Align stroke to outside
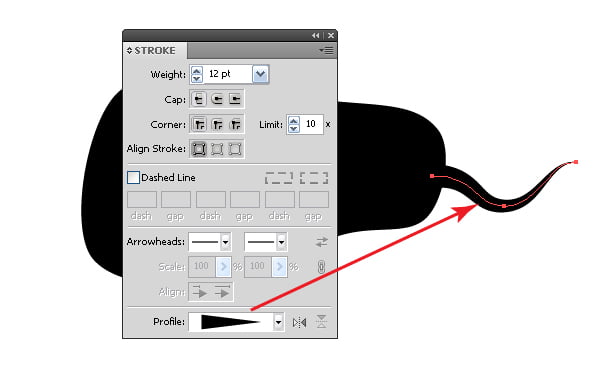This screenshot has width=600, height=379. (235, 149)
